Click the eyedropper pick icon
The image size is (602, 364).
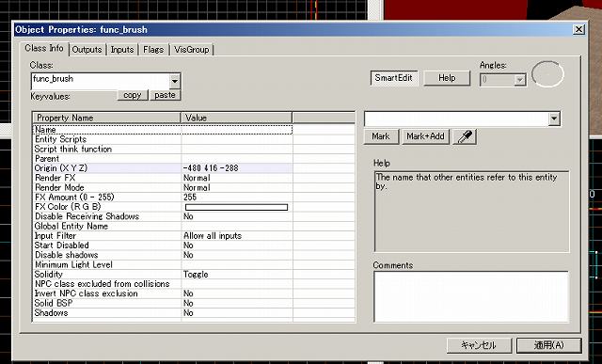[465, 136]
